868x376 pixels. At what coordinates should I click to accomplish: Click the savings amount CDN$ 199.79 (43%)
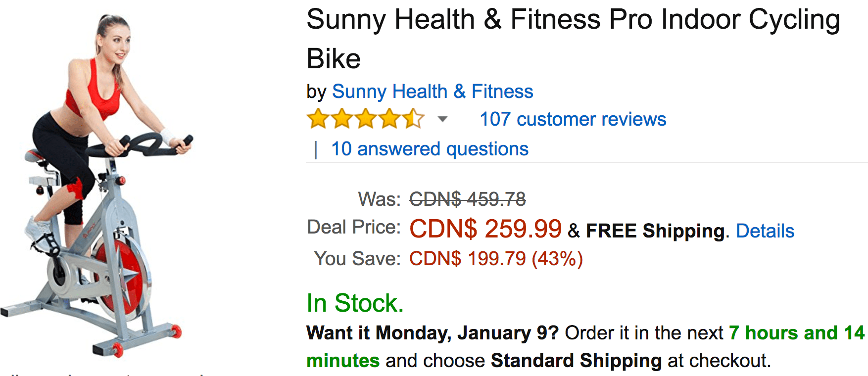coord(496,259)
